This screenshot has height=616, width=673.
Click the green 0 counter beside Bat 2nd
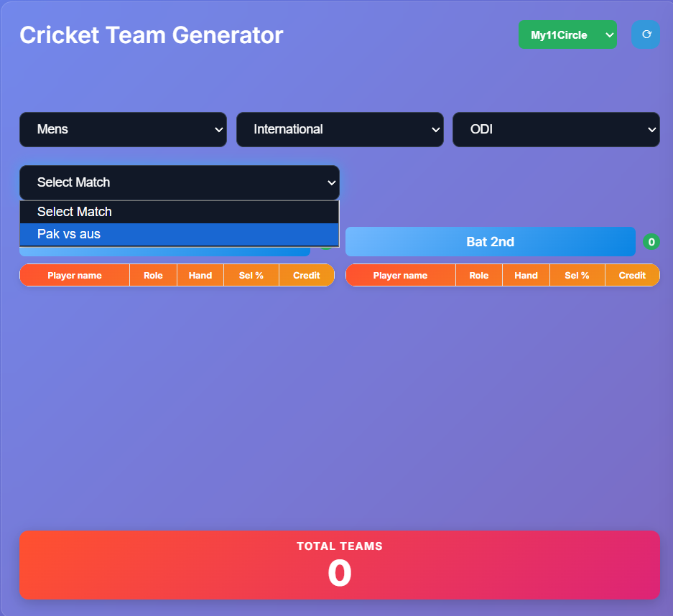(x=651, y=242)
